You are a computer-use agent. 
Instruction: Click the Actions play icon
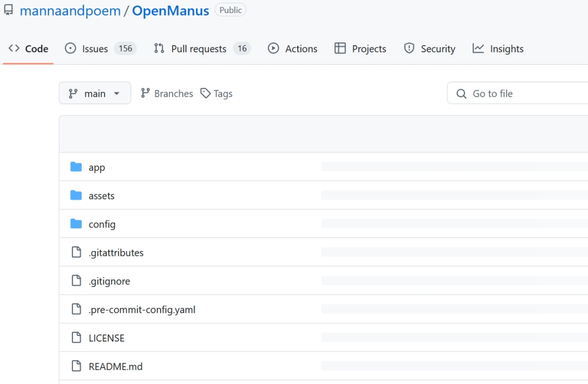[x=273, y=48]
